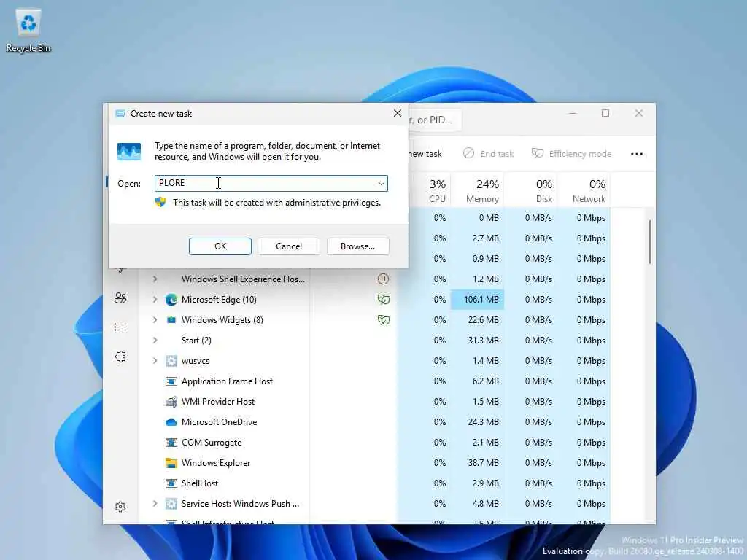
Task: Click the Browse... button
Action: click(x=357, y=246)
